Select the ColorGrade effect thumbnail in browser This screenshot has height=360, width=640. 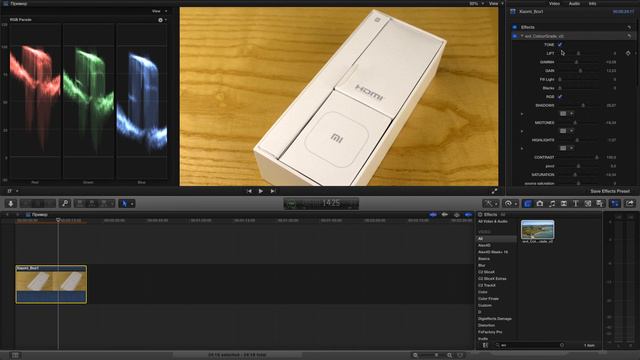pos(538,229)
